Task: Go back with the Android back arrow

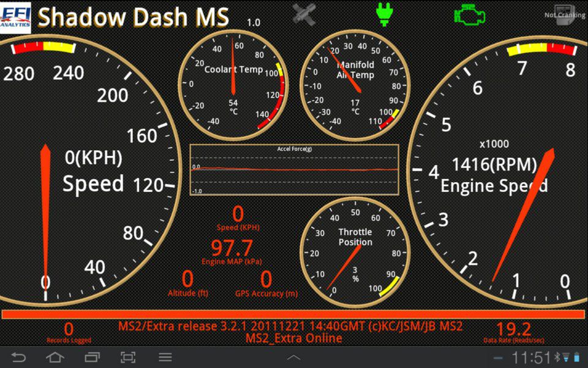Action: point(18,357)
